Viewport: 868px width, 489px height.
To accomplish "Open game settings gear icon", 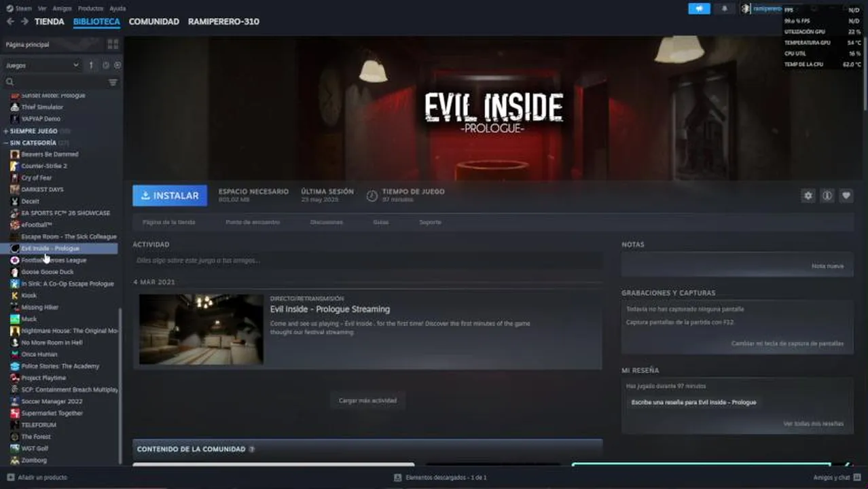I will point(808,196).
